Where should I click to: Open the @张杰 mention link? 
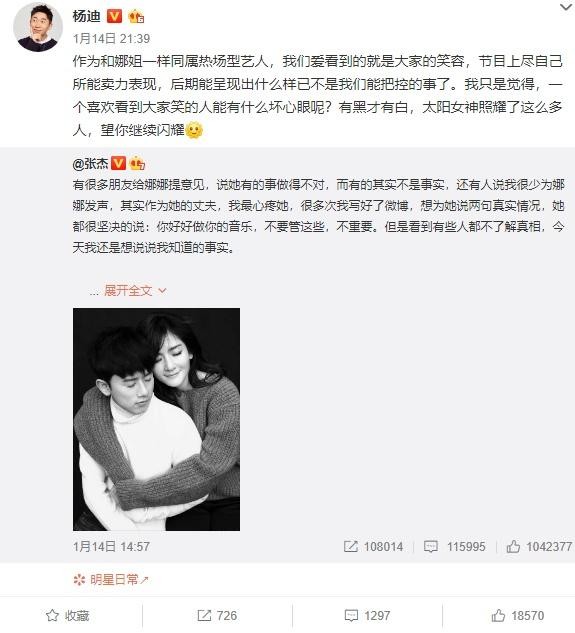click(90, 163)
